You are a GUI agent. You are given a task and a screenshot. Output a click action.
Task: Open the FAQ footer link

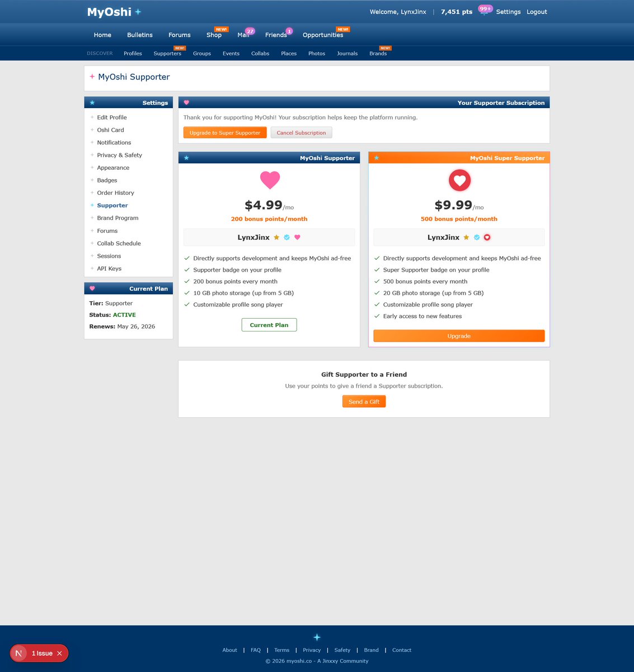pyautogui.click(x=256, y=650)
